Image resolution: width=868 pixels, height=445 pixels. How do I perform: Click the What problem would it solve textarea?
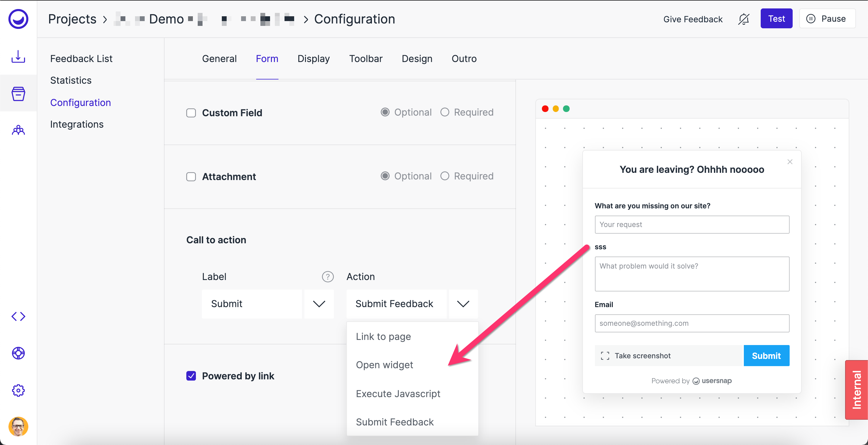coord(692,274)
